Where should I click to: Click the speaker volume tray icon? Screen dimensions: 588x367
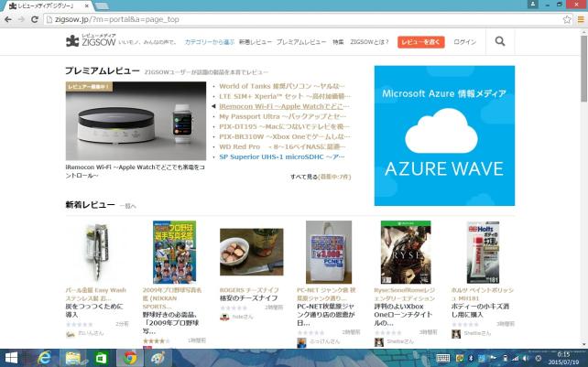pos(527,359)
